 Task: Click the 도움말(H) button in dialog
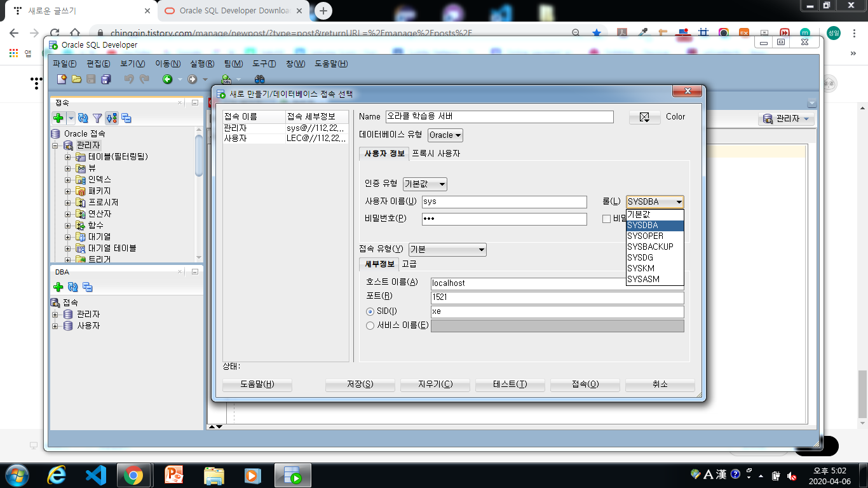[x=257, y=384]
